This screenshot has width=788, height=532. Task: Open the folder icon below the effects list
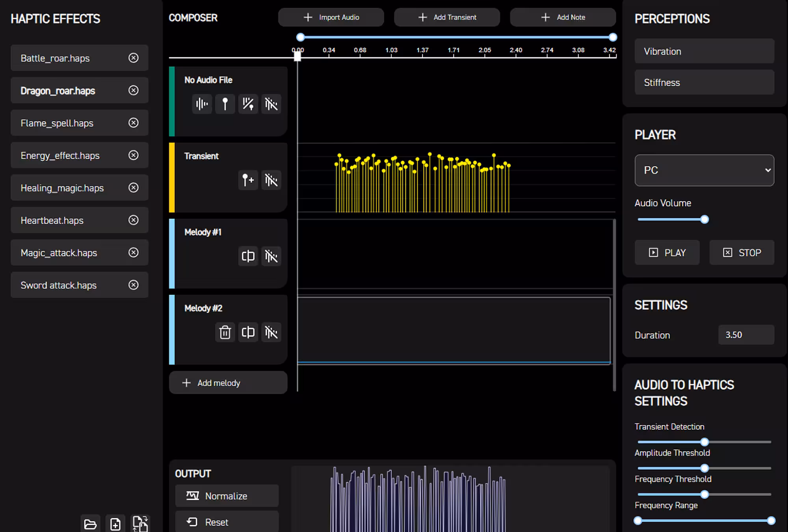90,524
